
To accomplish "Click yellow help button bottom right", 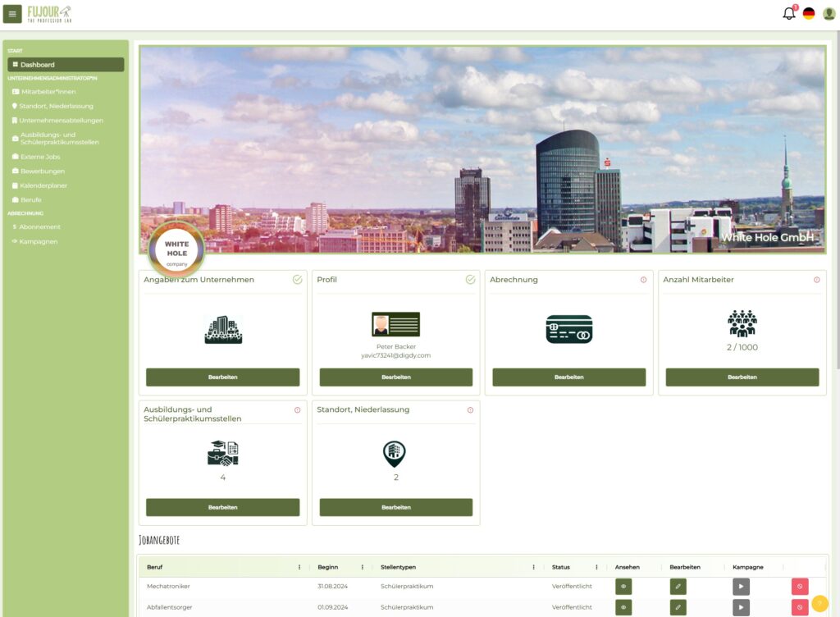I will point(819,603).
